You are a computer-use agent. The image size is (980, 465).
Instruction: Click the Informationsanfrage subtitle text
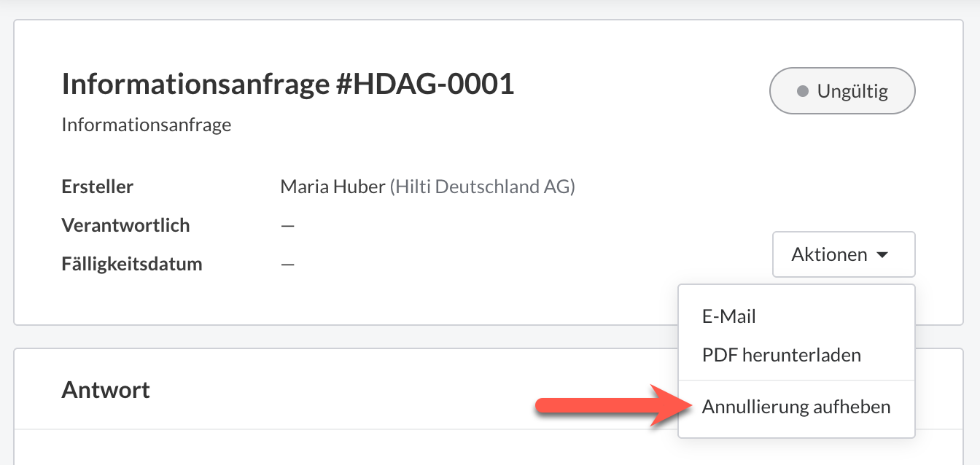pos(147,125)
